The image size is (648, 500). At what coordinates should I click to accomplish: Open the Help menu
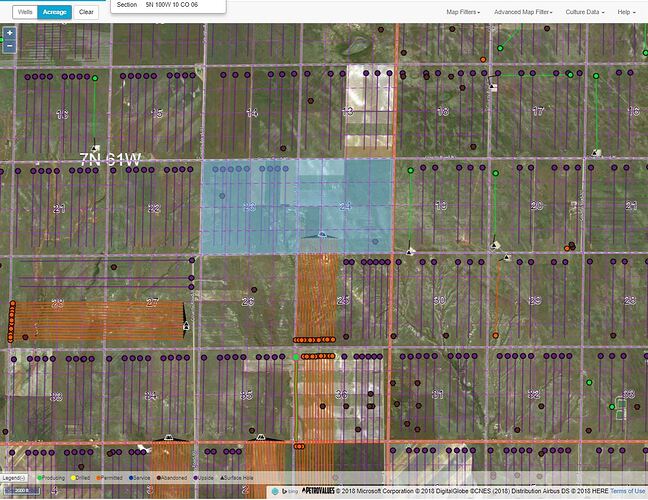point(626,12)
